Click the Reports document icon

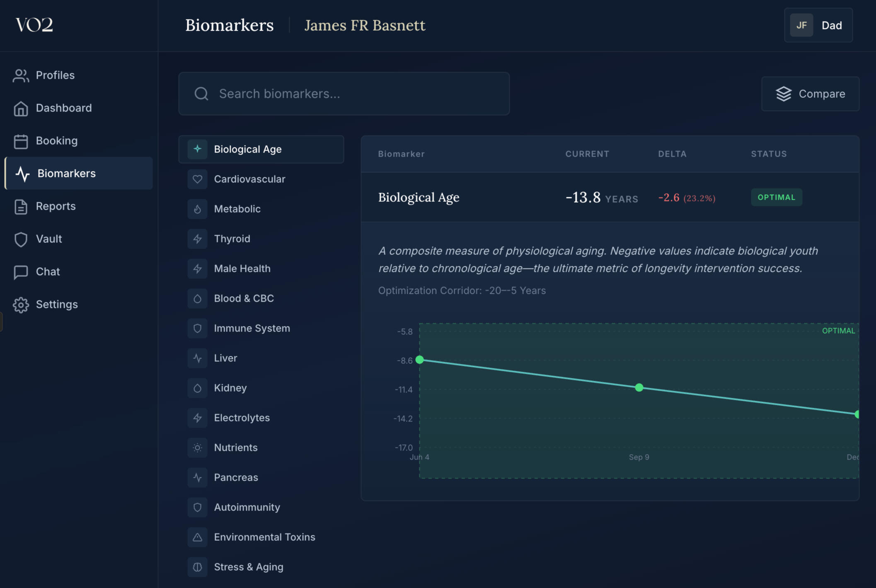click(x=21, y=206)
